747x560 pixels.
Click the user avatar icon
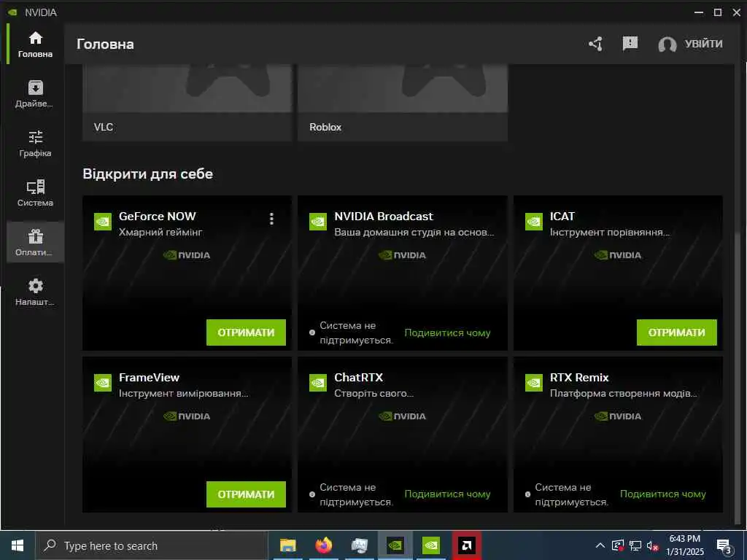tap(667, 44)
